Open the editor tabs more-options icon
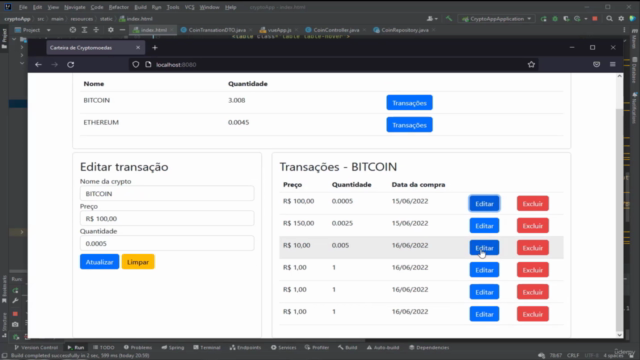This screenshot has width=640, height=360. click(x=624, y=30)
